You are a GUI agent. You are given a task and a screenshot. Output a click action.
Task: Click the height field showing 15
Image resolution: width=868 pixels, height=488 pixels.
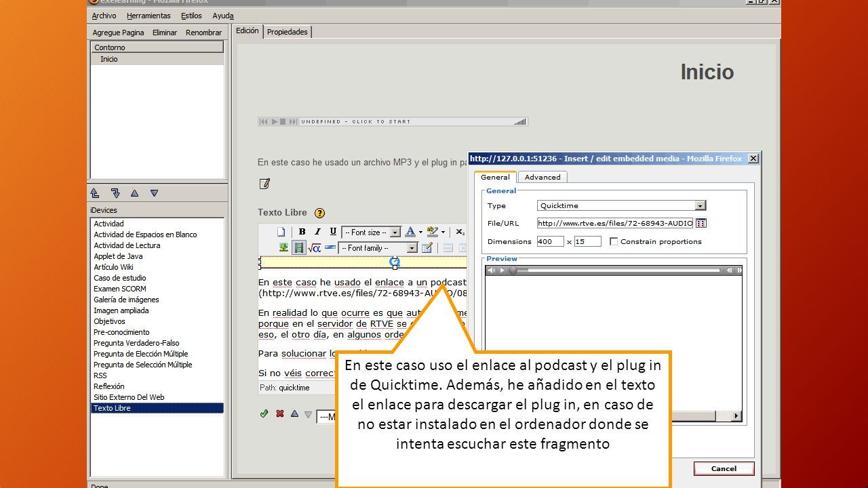coord(587,241)
